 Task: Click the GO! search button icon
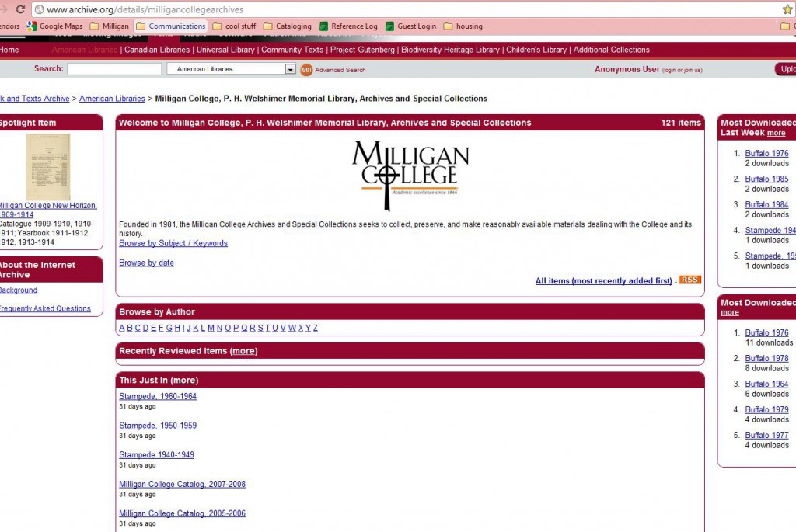pos(305,69)
